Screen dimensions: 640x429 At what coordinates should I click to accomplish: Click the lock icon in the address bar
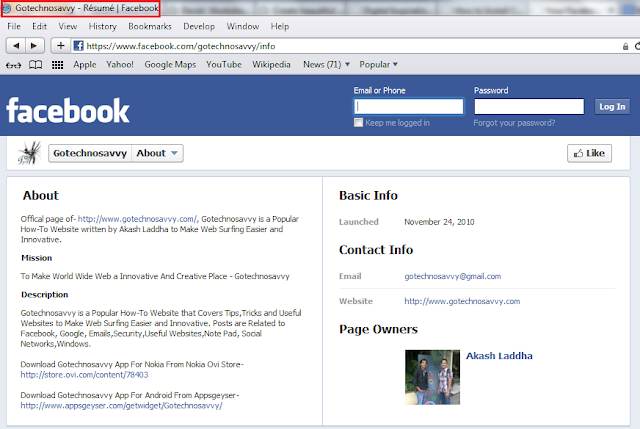pos(625,47)
